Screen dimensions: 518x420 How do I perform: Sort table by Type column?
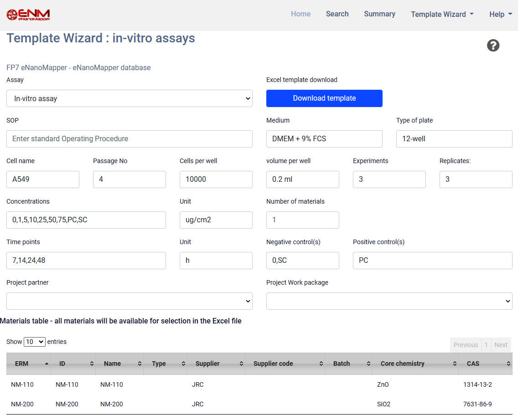pyautogui.click(x=165, y=364)
